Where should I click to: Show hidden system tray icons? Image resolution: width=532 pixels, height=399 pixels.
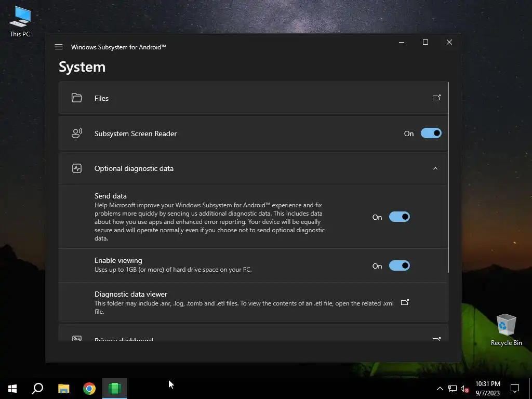[x=440, y=389]
